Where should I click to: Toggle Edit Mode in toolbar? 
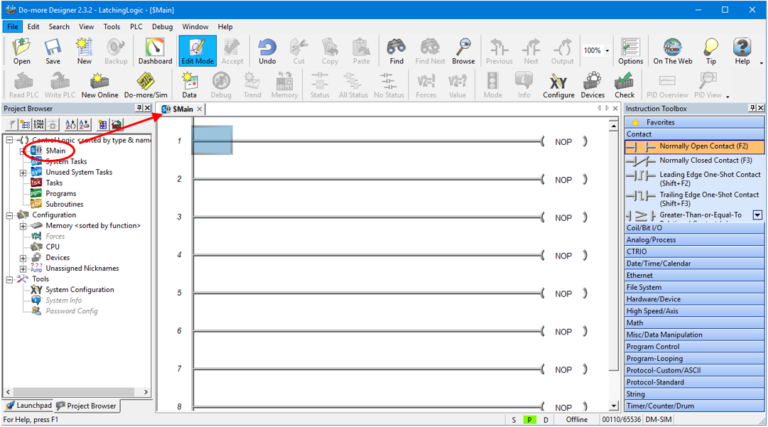(x=197, y=51)
